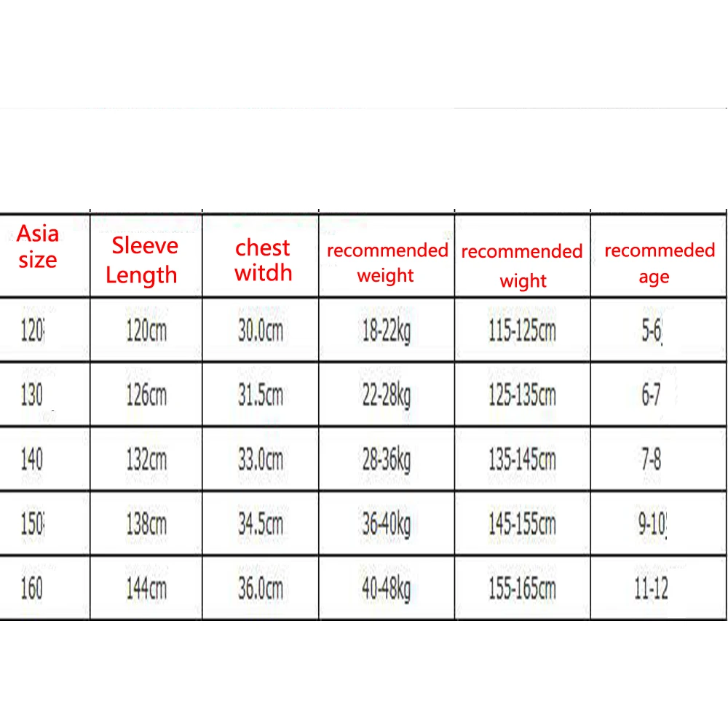Select the recommended weight header

(x=387, y=256)
